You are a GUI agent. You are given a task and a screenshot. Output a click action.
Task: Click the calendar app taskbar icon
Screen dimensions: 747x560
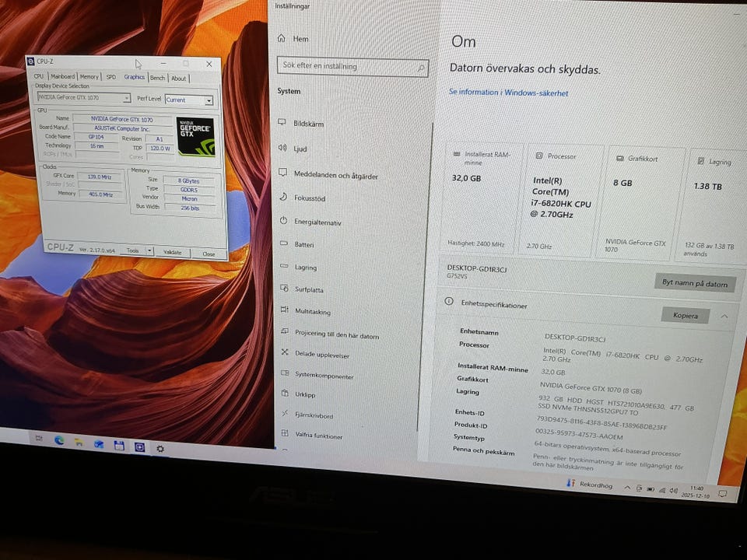pos(119,445)
